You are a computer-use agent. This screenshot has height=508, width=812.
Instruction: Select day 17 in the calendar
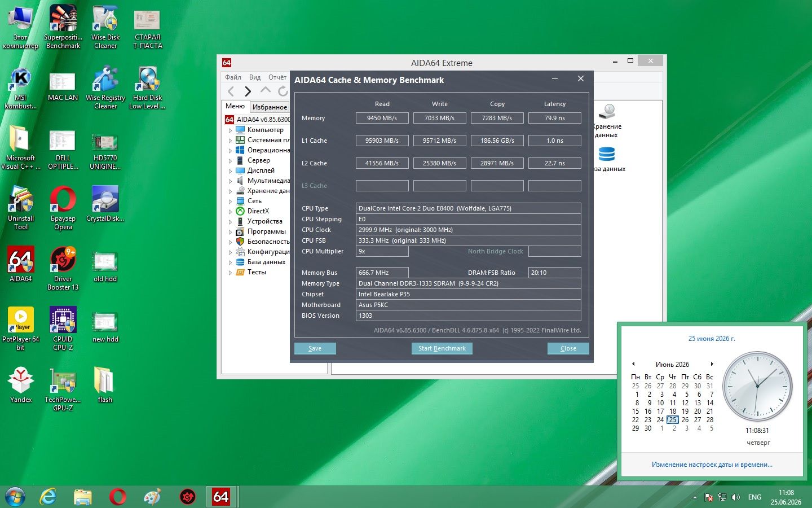tap(660, 411)
